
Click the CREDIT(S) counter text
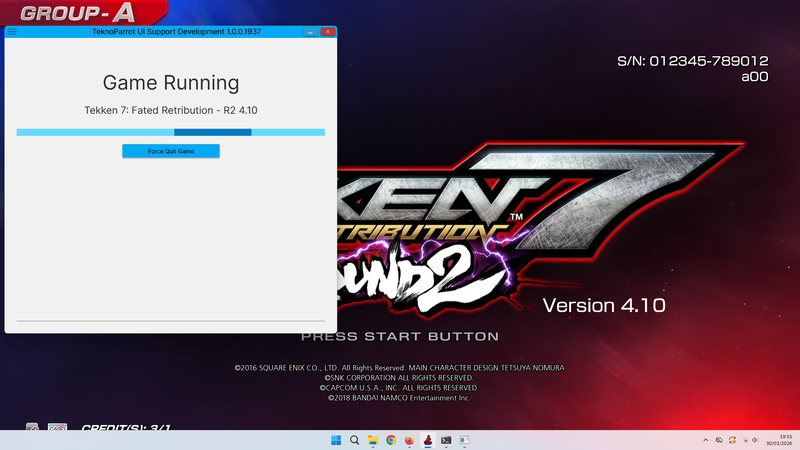click(126, 427)
